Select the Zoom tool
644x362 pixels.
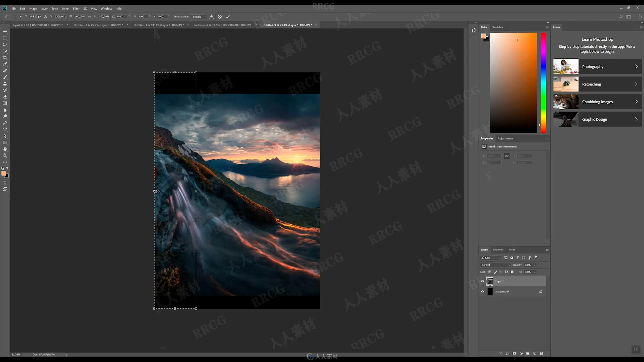pos(5,156)
